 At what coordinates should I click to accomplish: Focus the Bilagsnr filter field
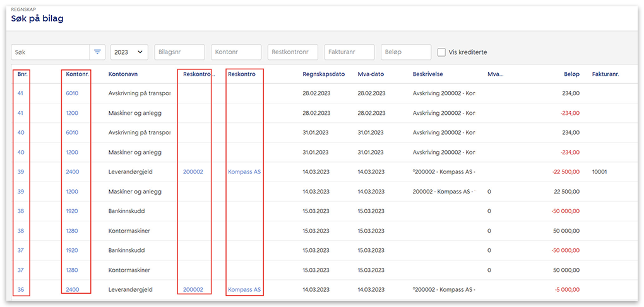pos(179,52)
